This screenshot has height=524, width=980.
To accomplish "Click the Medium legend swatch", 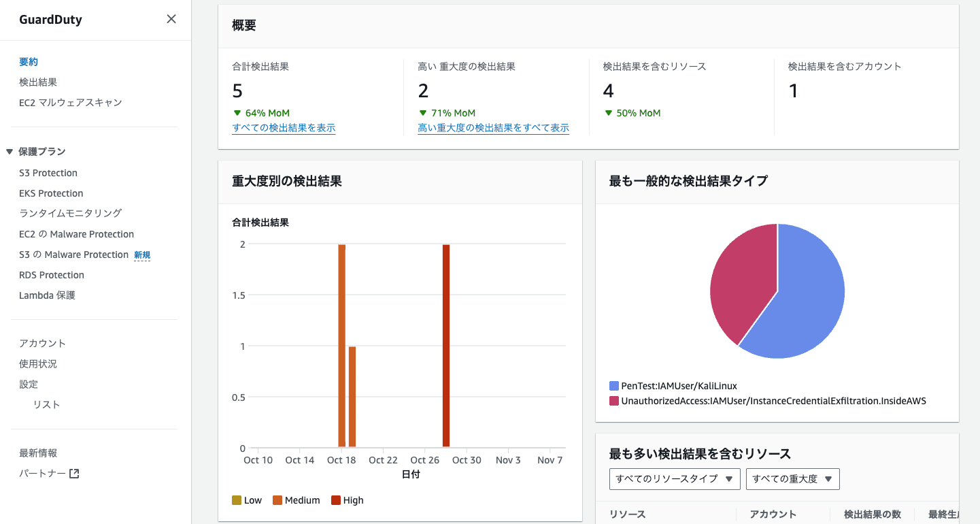I will tap(277, 500).
